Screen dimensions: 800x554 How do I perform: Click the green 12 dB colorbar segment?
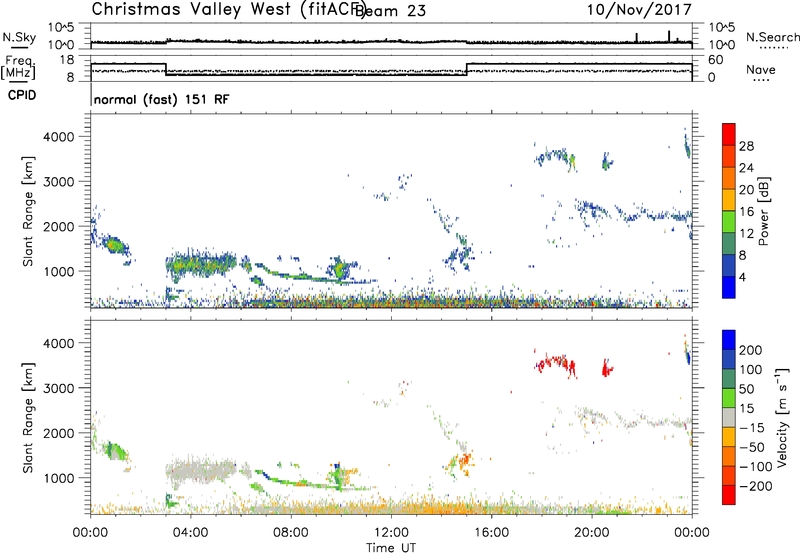pos(729,222)
